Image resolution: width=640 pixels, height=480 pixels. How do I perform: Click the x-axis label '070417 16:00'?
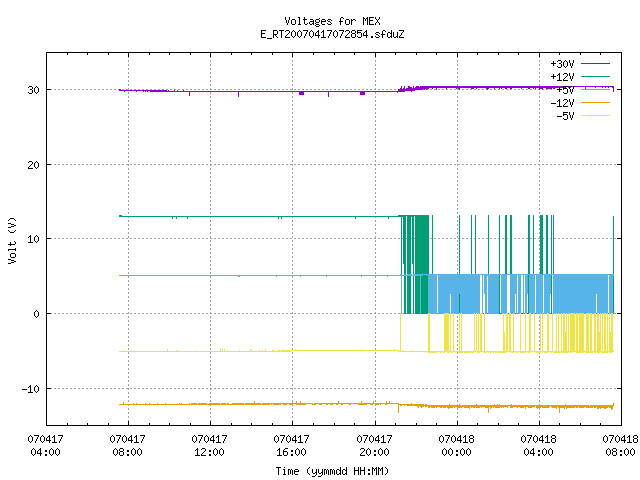point(291,445)
